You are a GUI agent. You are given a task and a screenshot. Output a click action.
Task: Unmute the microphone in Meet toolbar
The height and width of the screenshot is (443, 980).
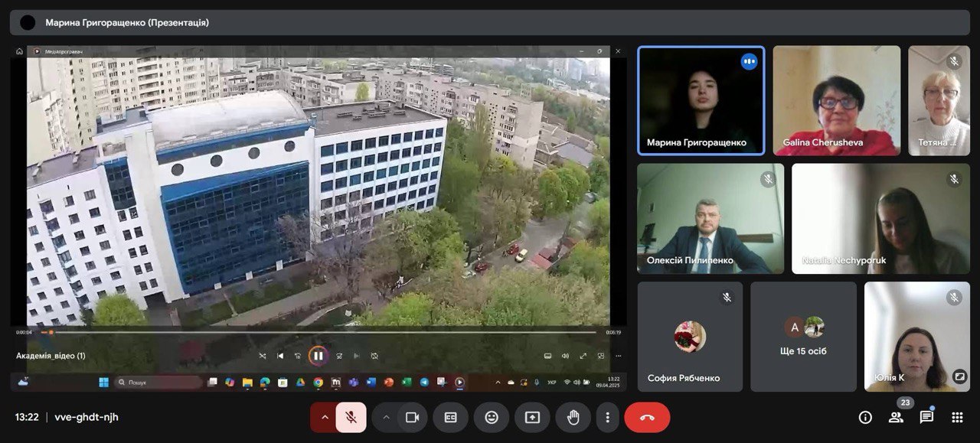(351, 417)
